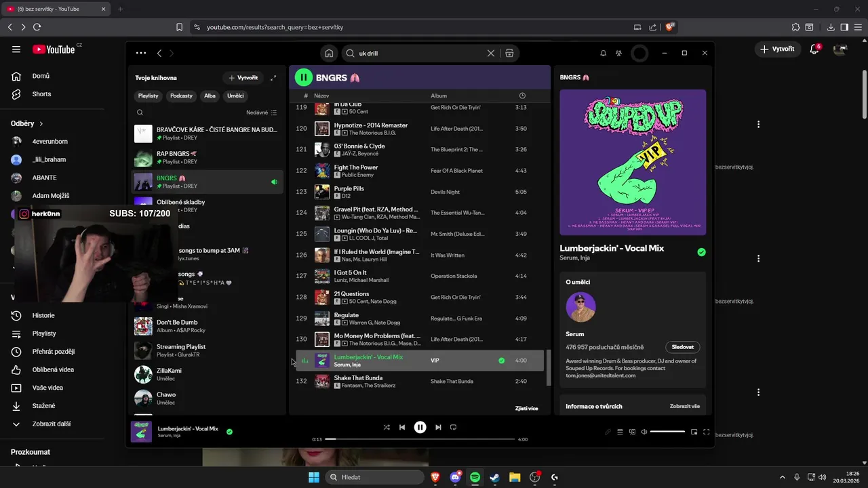Open Spotify browse icon beside search

click(x=509, y=53)
